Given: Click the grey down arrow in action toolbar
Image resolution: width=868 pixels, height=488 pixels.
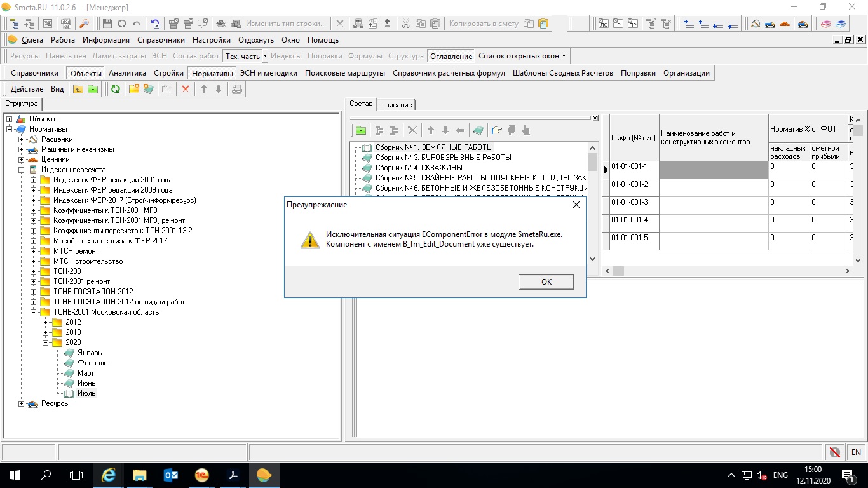Looking at the screenshot, I should pyautogui.click(x=219, y=89).
